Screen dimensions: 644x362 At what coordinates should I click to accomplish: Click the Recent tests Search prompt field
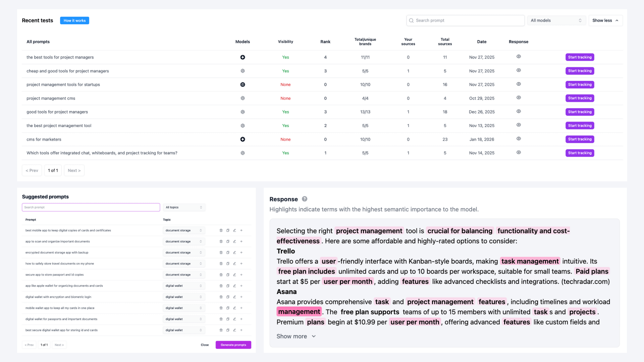[466, 20]
